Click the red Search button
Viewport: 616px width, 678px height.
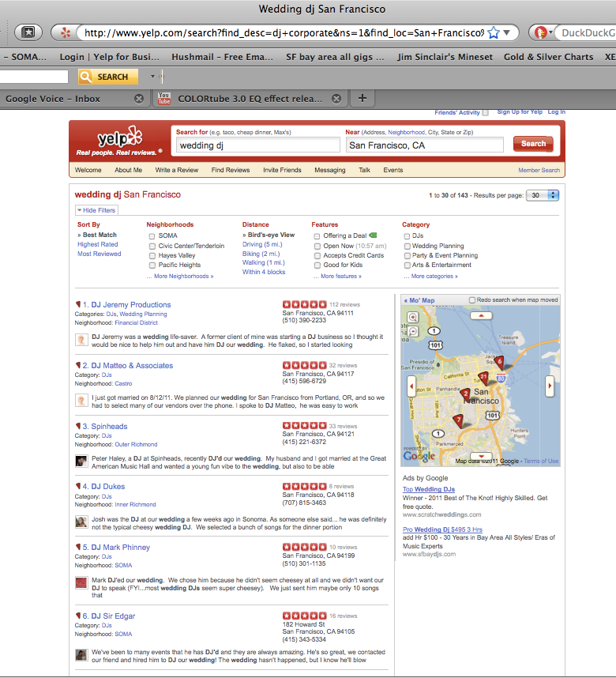coord(533,144)
